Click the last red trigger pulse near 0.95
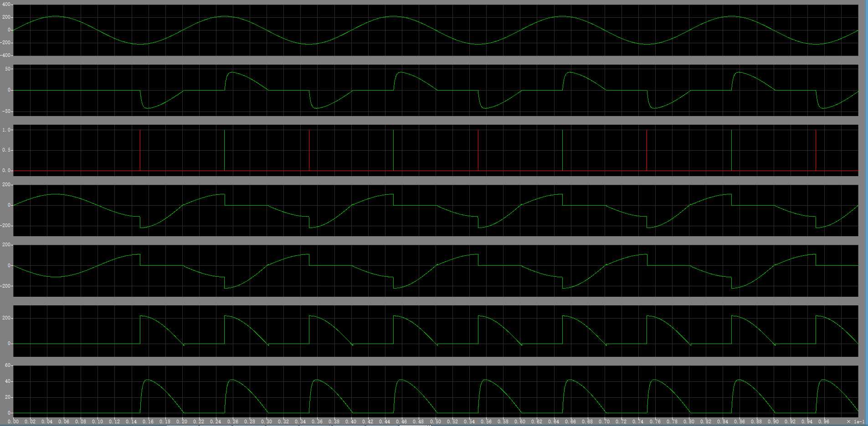Screen dimensions: 868x426 816,150
